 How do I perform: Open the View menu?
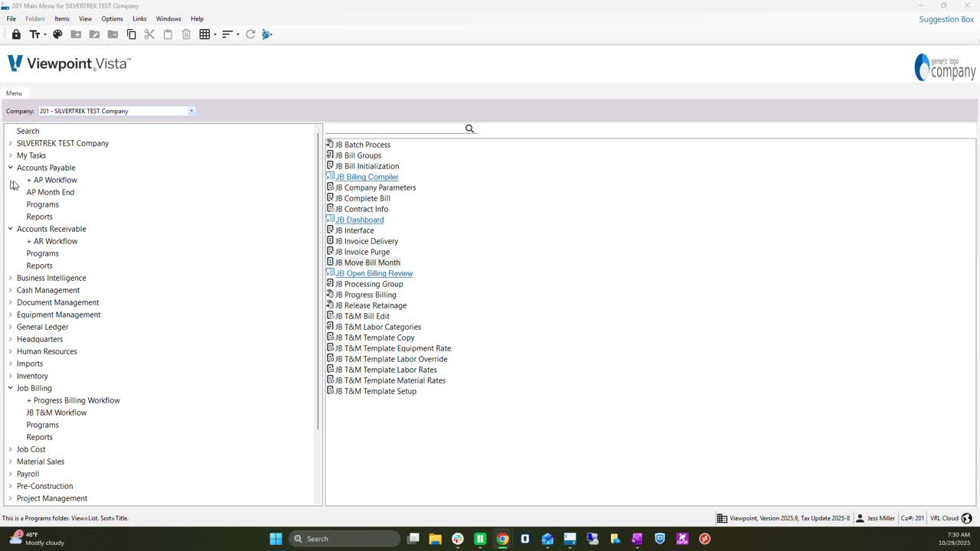86,18
